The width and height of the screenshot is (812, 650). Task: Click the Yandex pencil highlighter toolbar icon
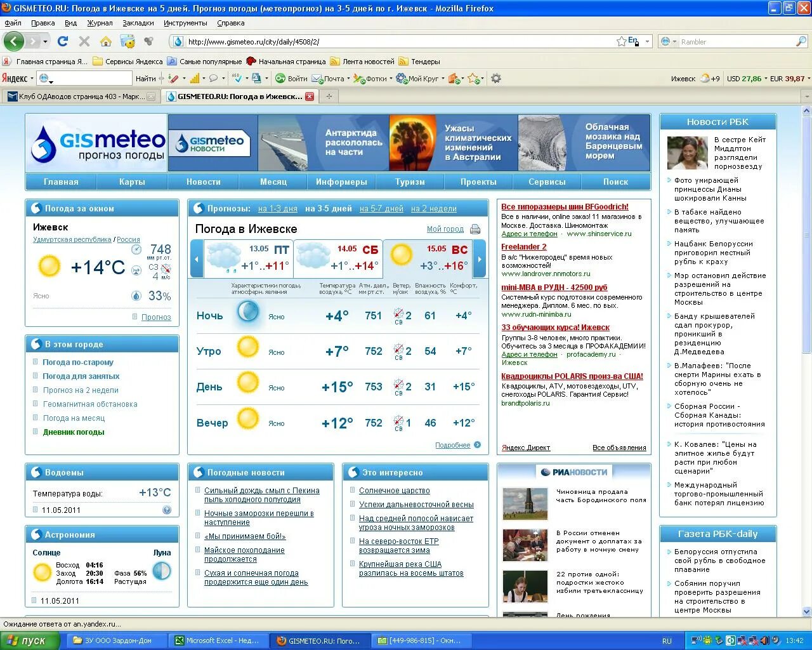point(173,78)
